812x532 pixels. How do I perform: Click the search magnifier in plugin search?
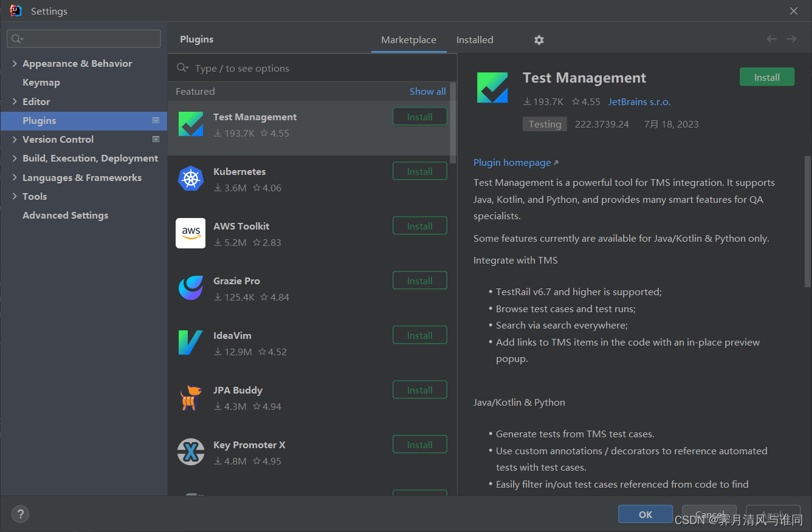point(182,68)
